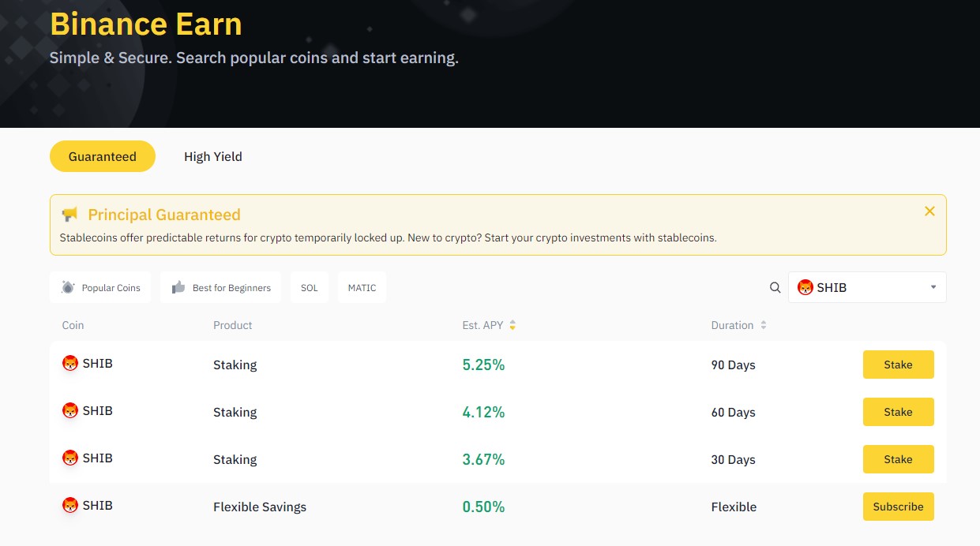Filter by MATIC coin chip
This screenshot has width=980, height=546.
pos(362,287)
